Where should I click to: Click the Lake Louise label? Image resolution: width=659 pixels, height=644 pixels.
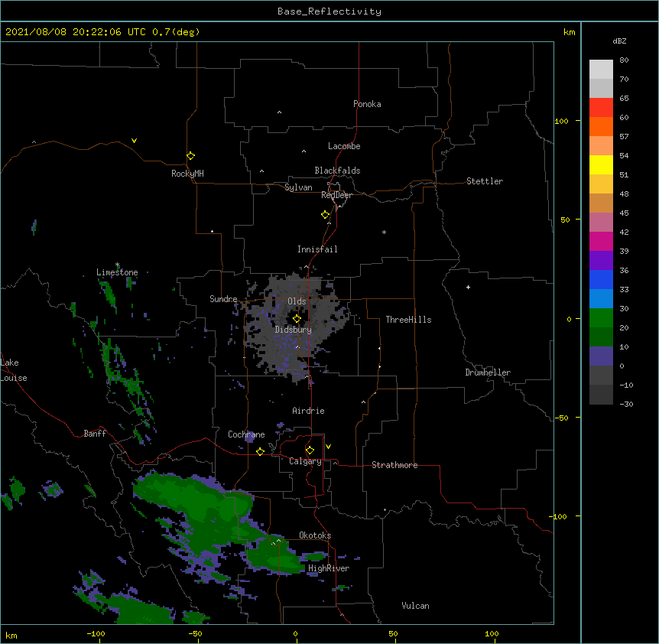click(14, 370)
